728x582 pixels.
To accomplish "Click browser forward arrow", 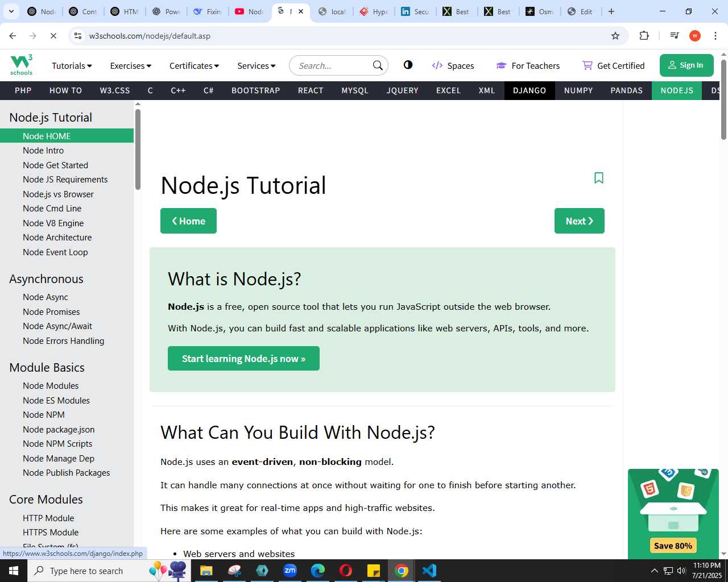I will 33,36.
